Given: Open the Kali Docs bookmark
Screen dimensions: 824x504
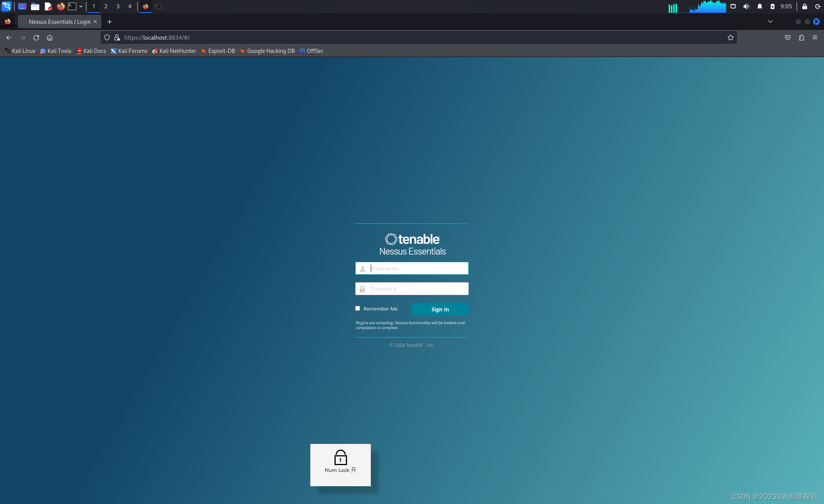Looking at the screenshot, I should click(91, 51).
